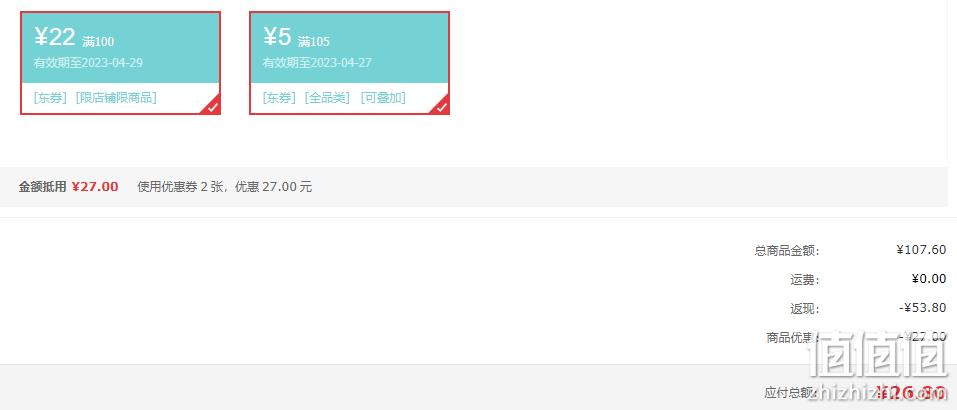The image size is (957, 410).
Task: Click the 使用优惠券 2 张 summary text
Action: tap(181, 187)
